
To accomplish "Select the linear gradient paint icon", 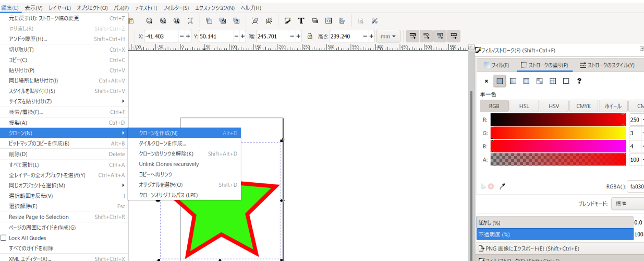I will click(x=513, y=81).
